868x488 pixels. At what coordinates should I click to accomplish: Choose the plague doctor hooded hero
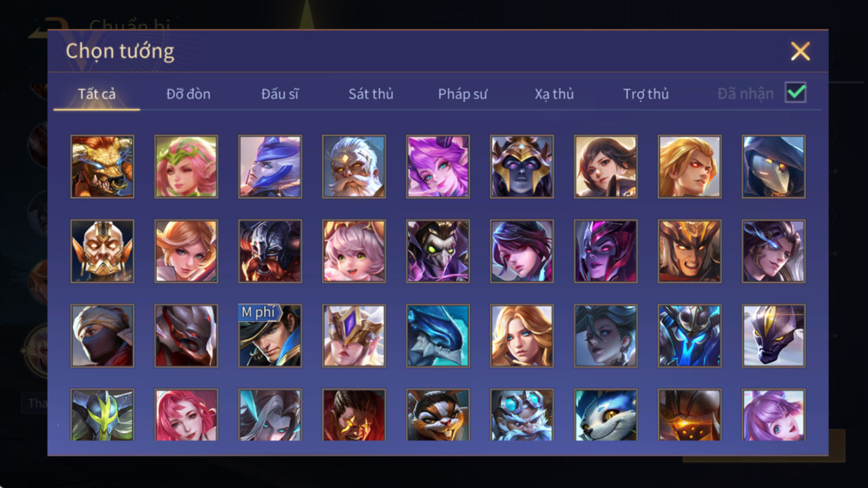point(773,166)
